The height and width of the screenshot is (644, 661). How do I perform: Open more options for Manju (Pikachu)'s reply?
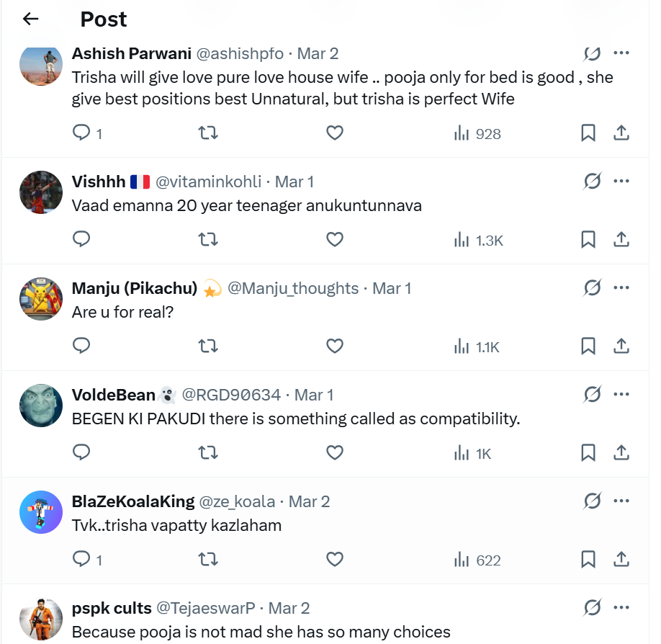621,288
